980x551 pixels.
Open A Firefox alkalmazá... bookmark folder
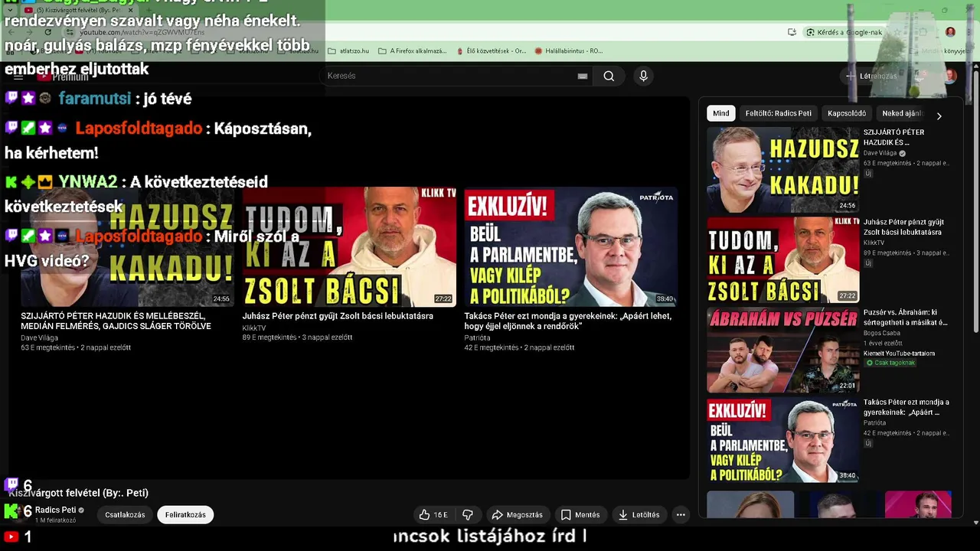click(413, 51)
